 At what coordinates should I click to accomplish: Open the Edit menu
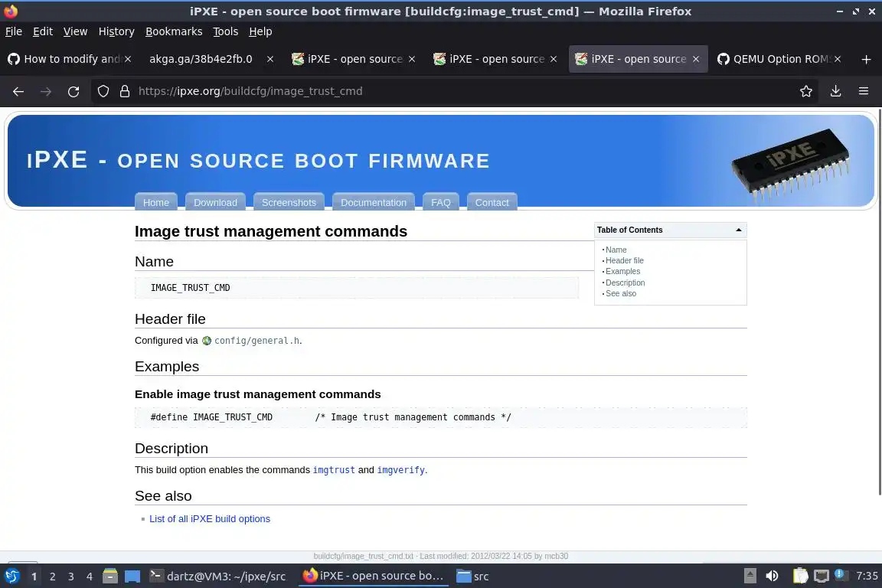point(43,31)
